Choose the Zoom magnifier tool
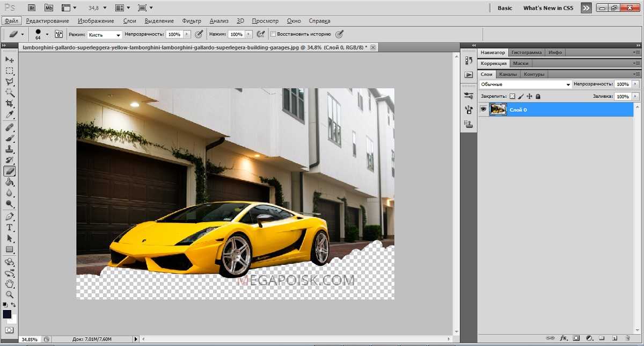The width and height of the screenshot is (644, 346). coord(10,295)
